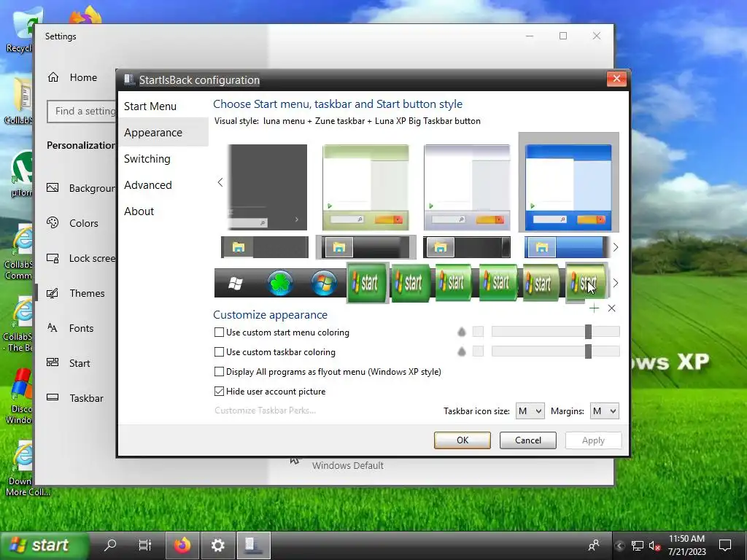The height and width of the screenshot is (560, 747).
Task: Remove start button style with X icon
Action: coord(612,308)
